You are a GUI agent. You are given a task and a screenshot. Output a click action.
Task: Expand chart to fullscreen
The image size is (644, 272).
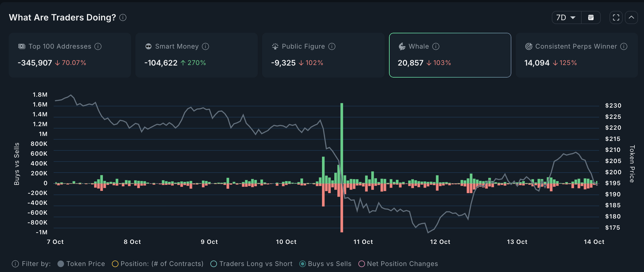[616, 18]
